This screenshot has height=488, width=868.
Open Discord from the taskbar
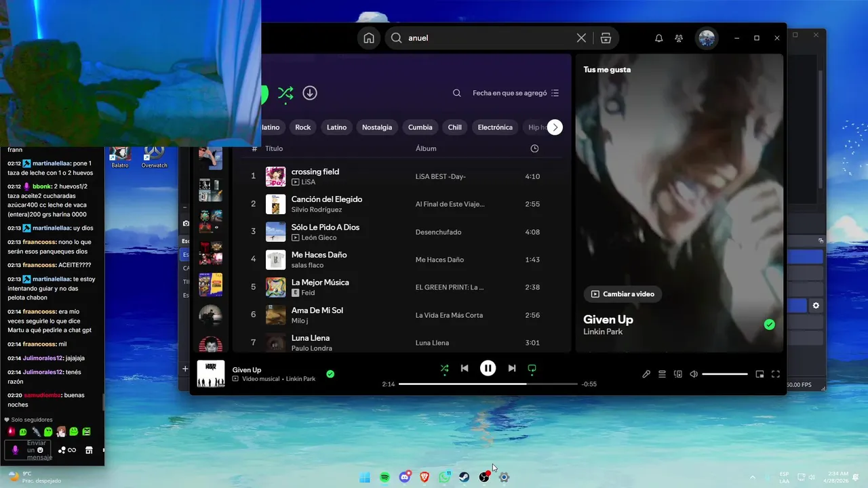(x=405, y=477)
